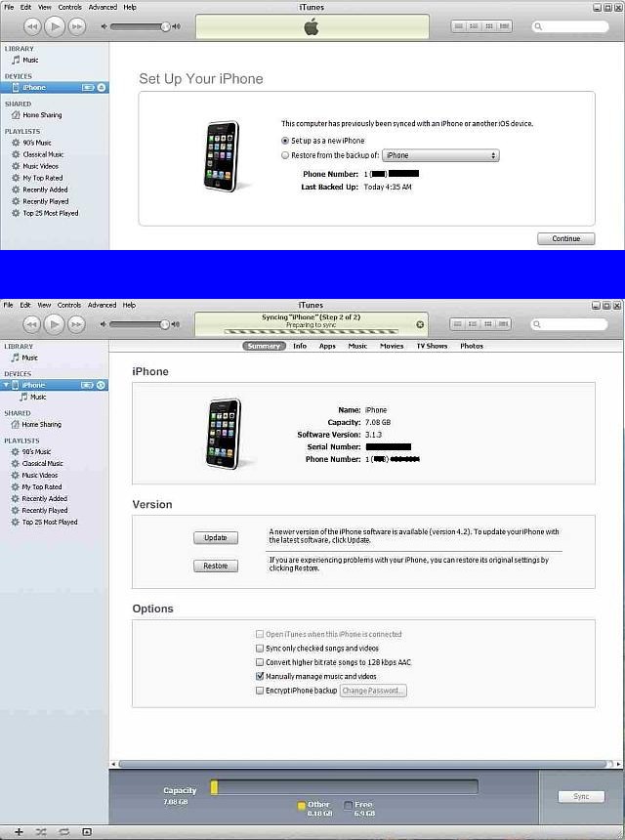Screen dimensions: 625x840
Task: Enable Convert higher bit rate songs to 128 kbps
Action: [x=260, y=662]
